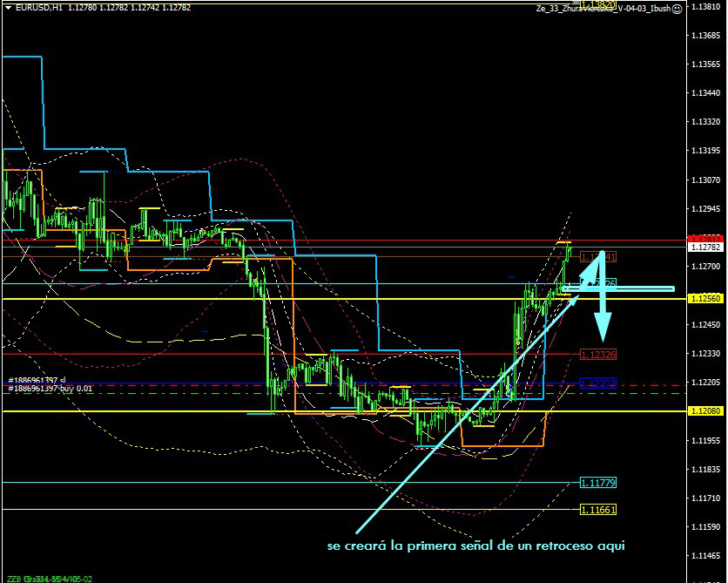The width and height of the screenshot is (728, 583).
Task: Click the red 1.12812 price tag
Action: 705,238
